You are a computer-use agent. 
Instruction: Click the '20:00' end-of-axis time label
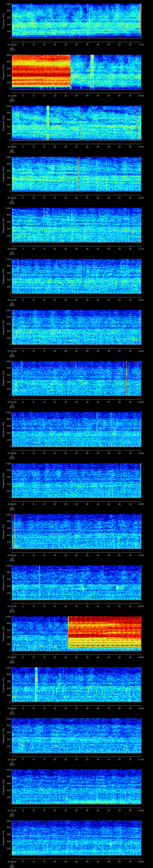pyautogui.click(x=141, y=198)
